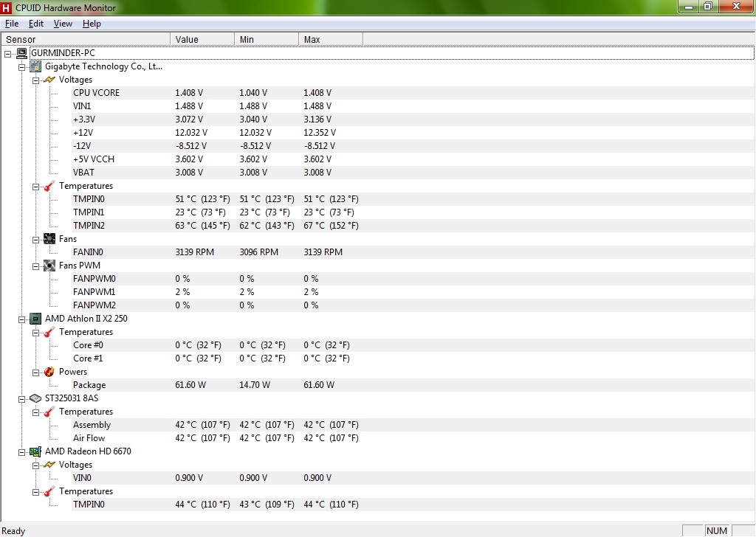Select the TMPIN2 temperature row
The height and width of the screenshot is (537, 756).
pyautogui.click(x=413, y=226)
